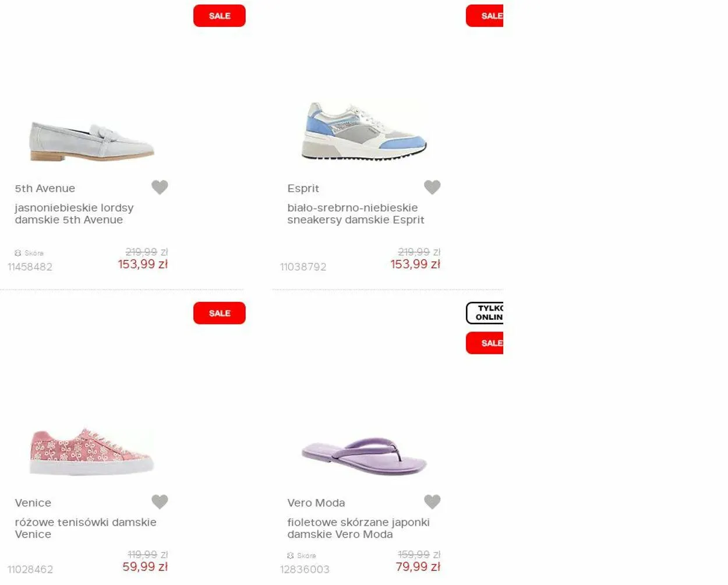Image resolution: width=728 pixels, height=585 pixels.
Task: Open 'jasnoniebieskie lordsy damskie 5th Avenue' link
Action: (74, 214)
